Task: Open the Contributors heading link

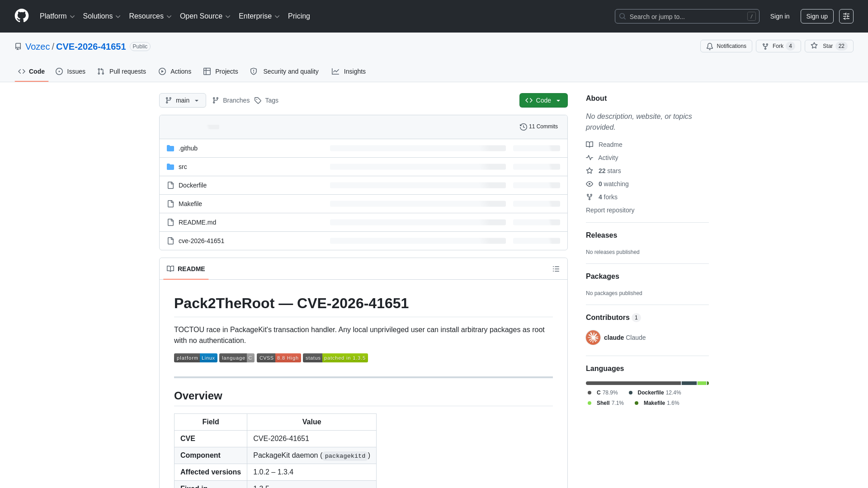Action: pos(613,318)
